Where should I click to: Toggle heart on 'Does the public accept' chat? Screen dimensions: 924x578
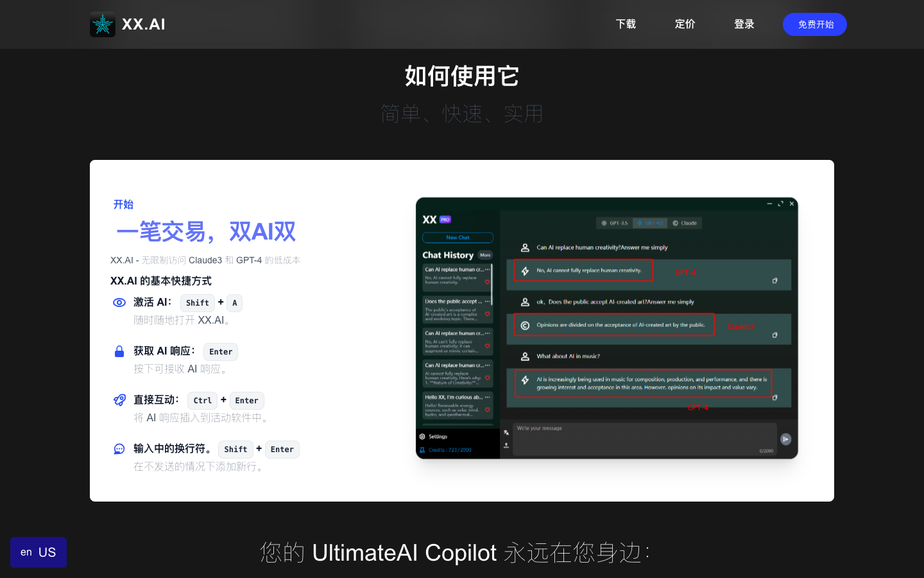tap(487, 314)
